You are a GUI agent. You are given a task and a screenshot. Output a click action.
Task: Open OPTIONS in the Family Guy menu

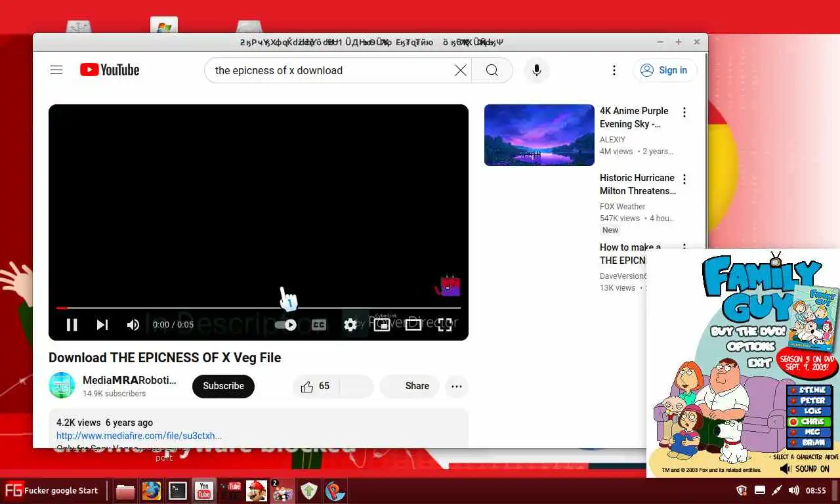pos(751,346)
